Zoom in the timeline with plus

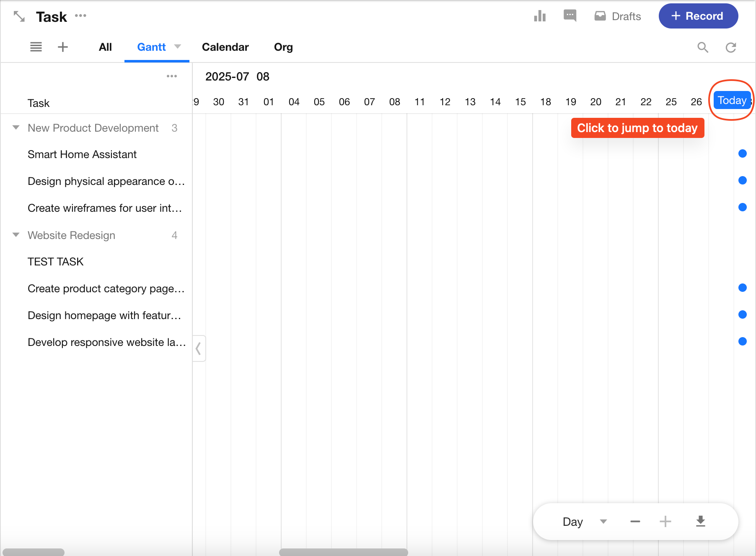pos(665,521)
